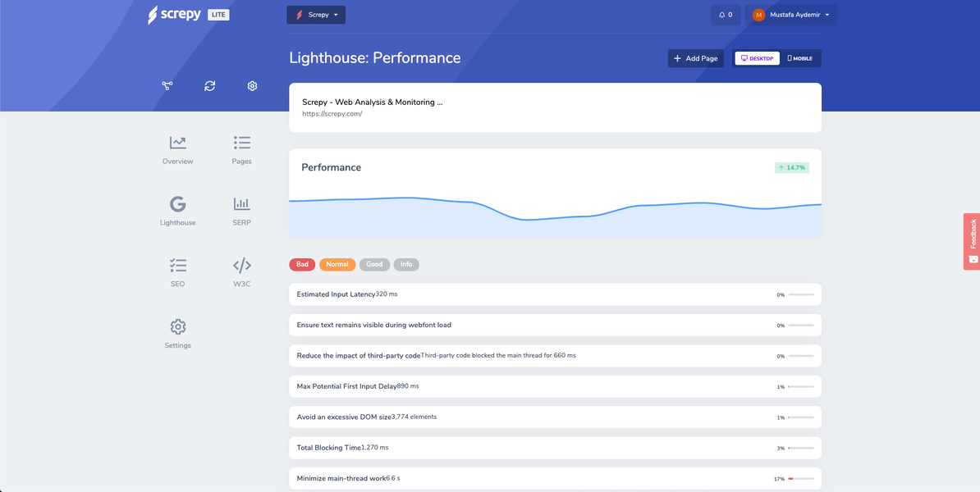
Task: Toggle the Normal filter tag
Action: (337, 265)
